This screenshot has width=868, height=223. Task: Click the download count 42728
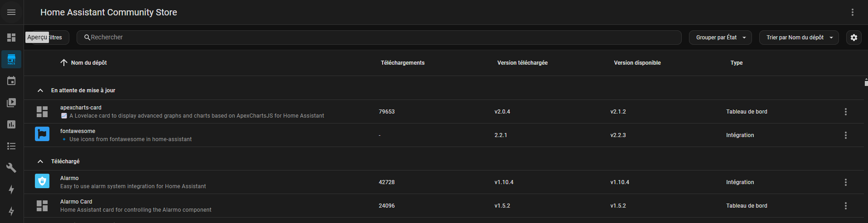[x=387, y=182]
